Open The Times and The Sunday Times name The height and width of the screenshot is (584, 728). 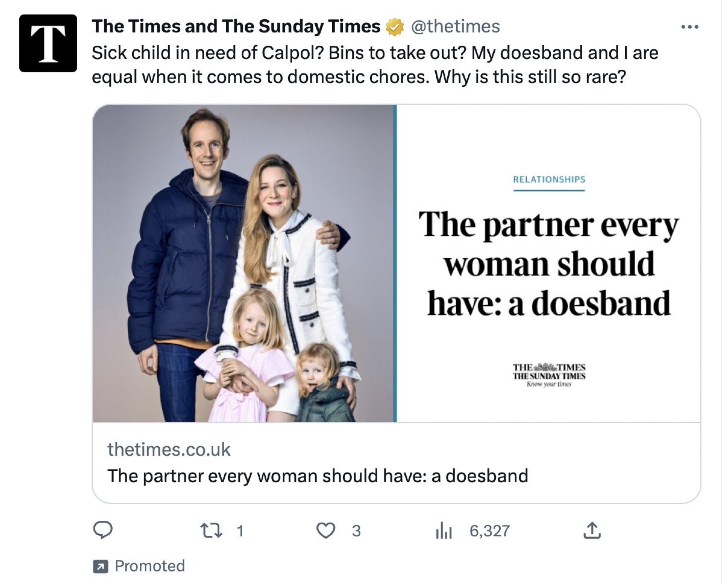pyautogui.click(x=236, y=26)
